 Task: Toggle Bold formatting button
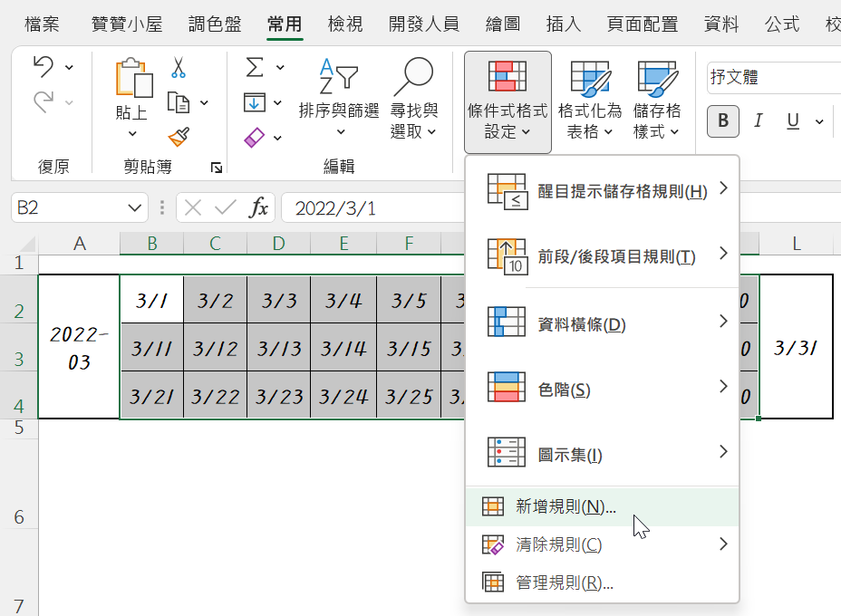tap(723, 121)
